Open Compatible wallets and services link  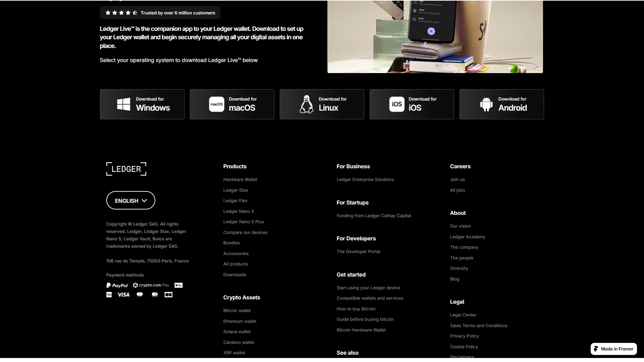tap(370, 298)
